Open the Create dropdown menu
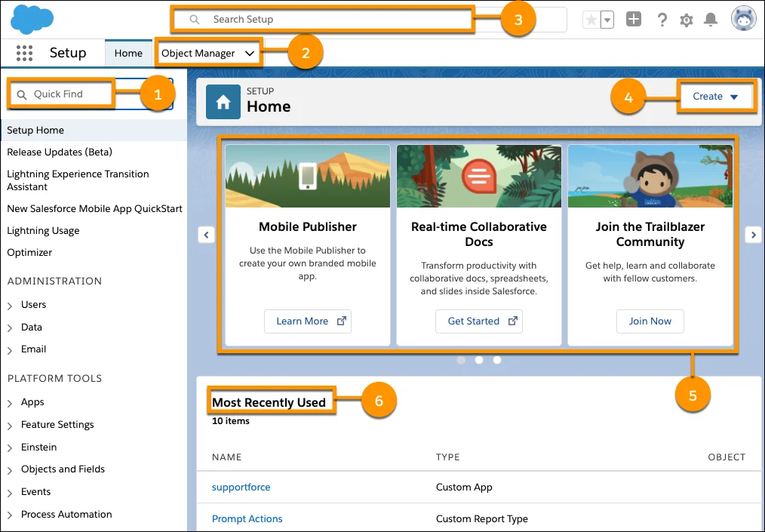 (x=715, y=97)
